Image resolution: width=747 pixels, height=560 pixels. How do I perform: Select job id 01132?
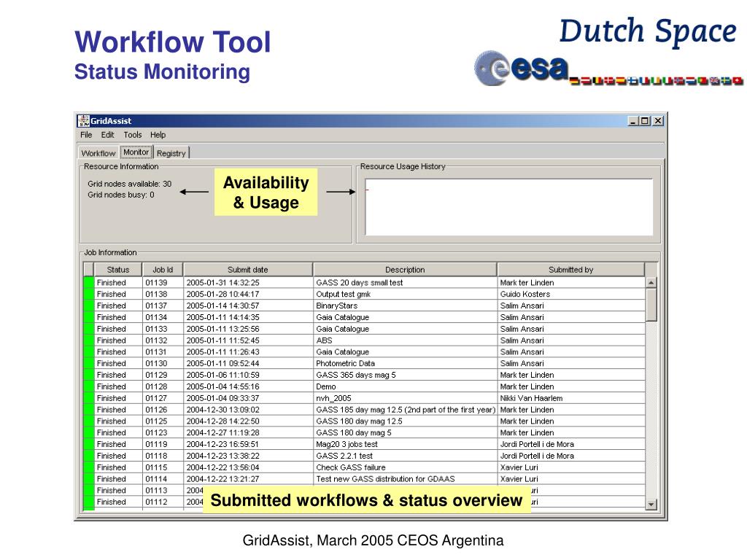[163, 341]
